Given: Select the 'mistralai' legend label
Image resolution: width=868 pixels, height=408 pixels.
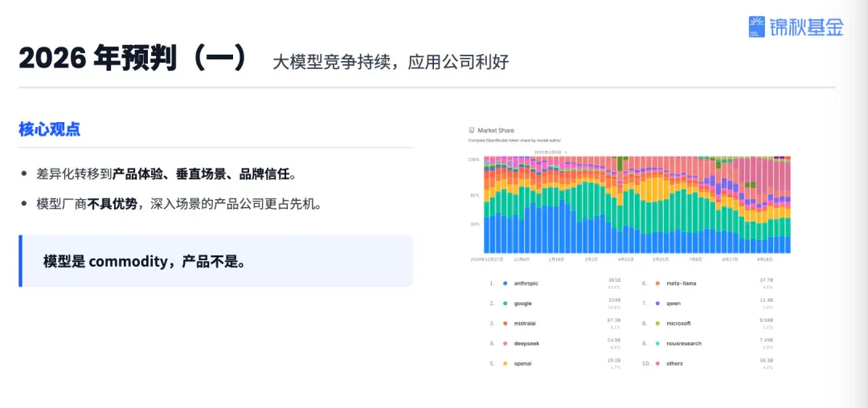Looking at the screenshot, I should pos(526,324).
